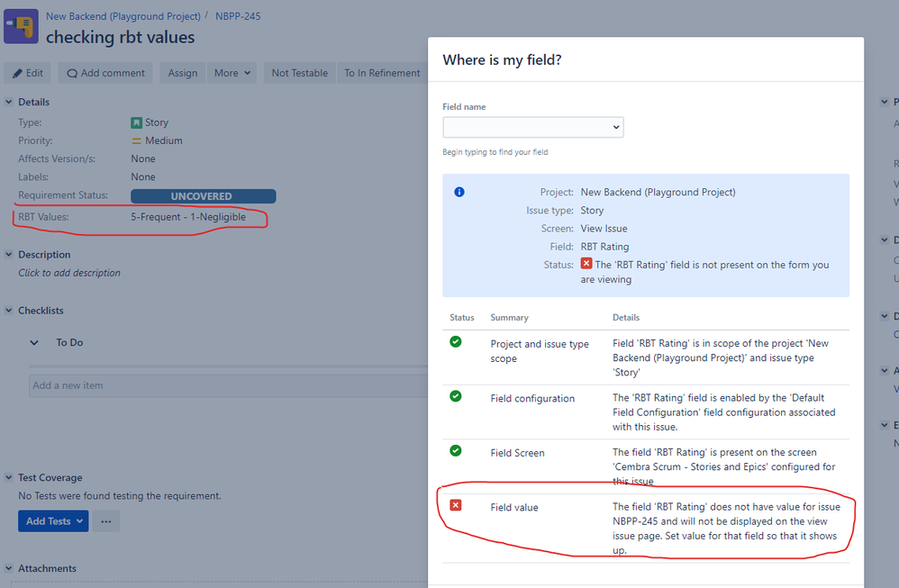
Task: Click the Add comment button
Action: (x=105, y=73)
